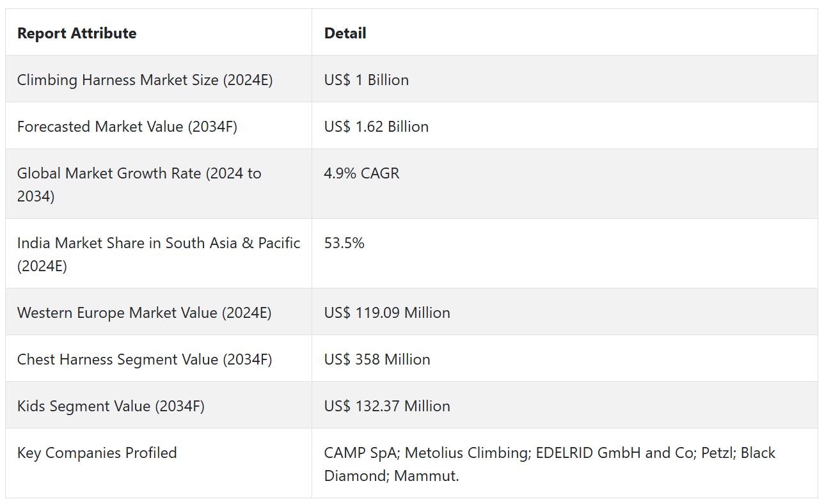Screen dimensions: 824x504
Task: Click Kids Segment Value (2034F) label
Action: (x=111, y=406)
